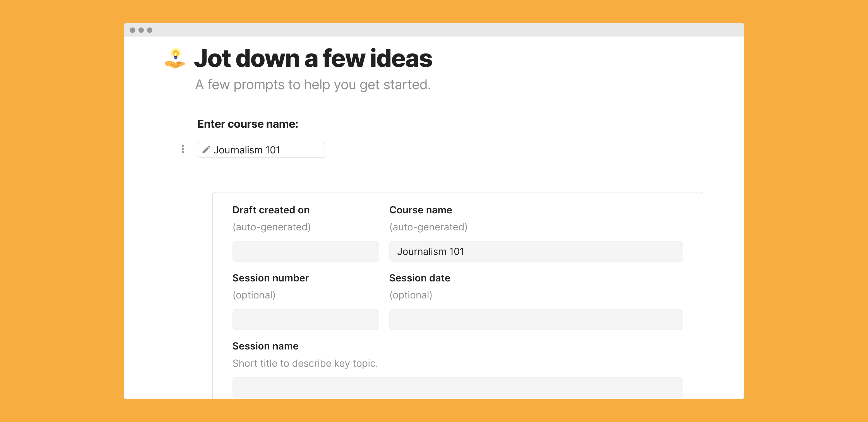Click the first gray window dot
Image resolution: width=868 pixels, height=422 pixels.
tap(132, 30)
